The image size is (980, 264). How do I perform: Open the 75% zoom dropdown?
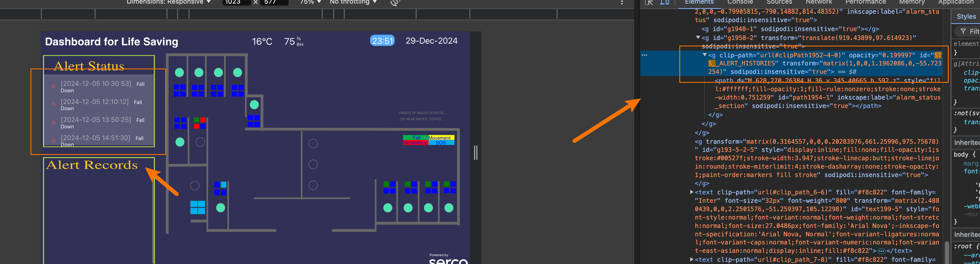[310, 2]
